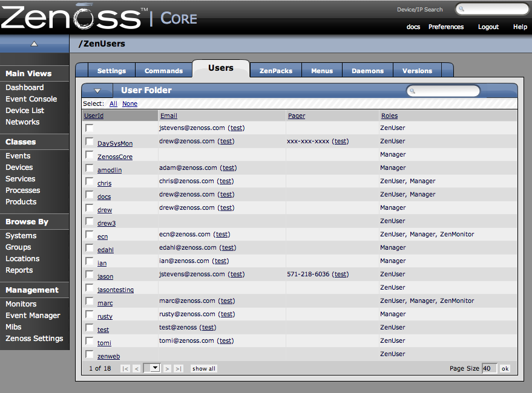
Task: Click the ok button for page size
Action: coord(505,369)
